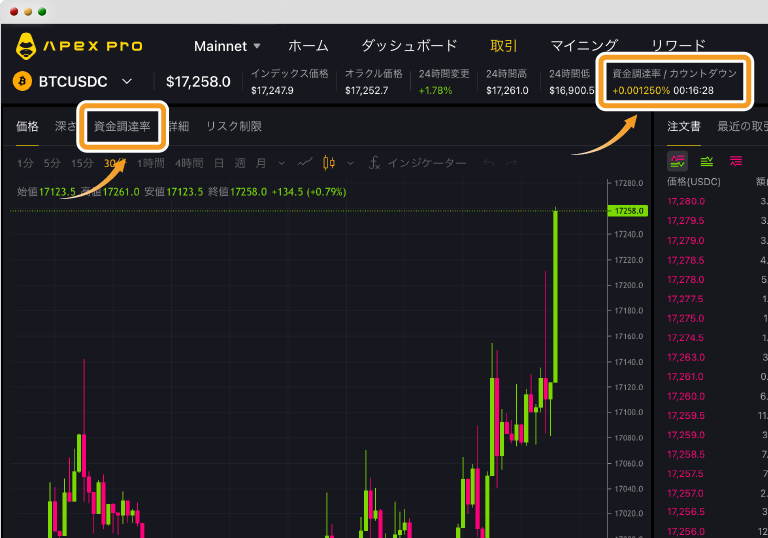Select candlestick chart type icon
The image size is (768, 538).
coord(329,163)
